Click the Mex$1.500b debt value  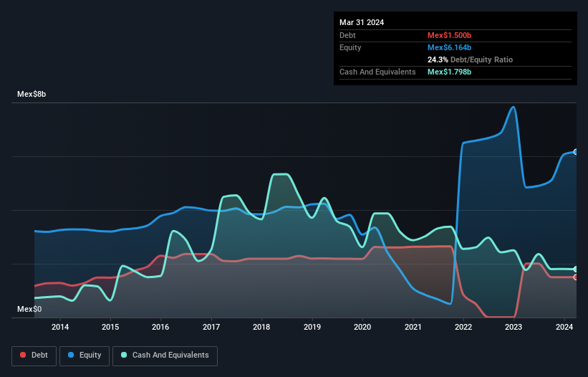pyautogui.click(x=449, y=35)
